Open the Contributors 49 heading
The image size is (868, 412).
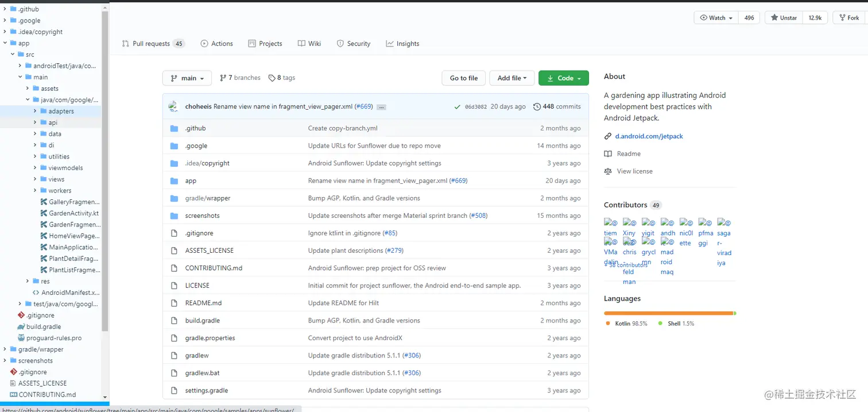coord(632,205)
